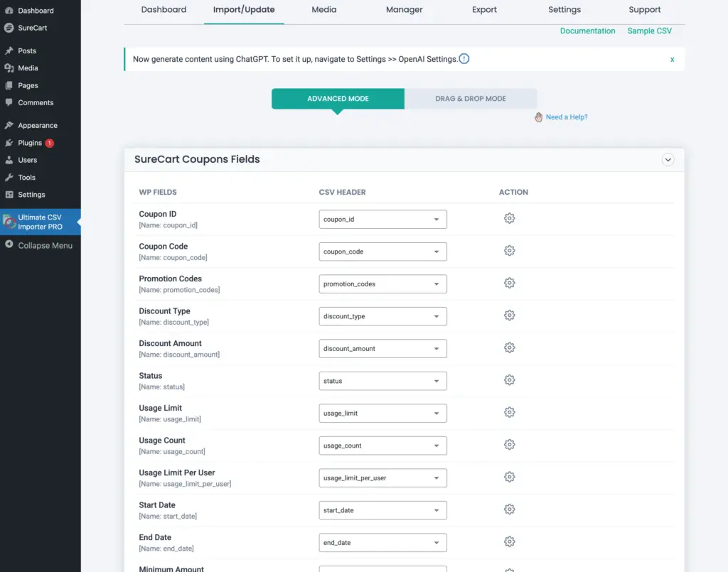Image resolution: width=728 pixels, height=572 pixels.
Task: Open the start_date CSV header dropdown
Action: [382, 510]
